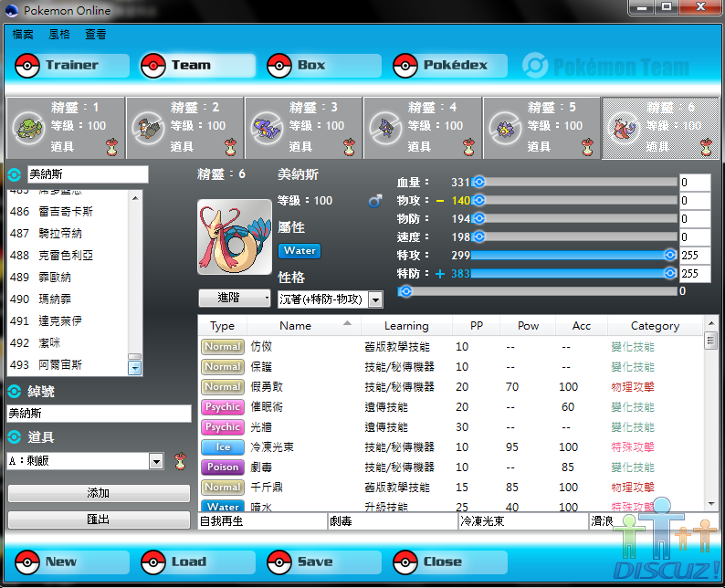Click first move slot 自我再生

[263, 521]
